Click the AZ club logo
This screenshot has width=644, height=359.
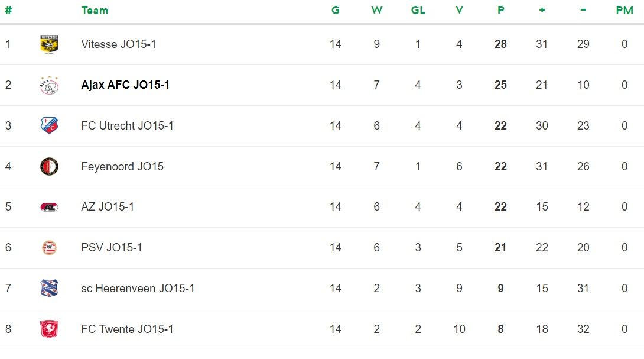[x=49, y=207]
